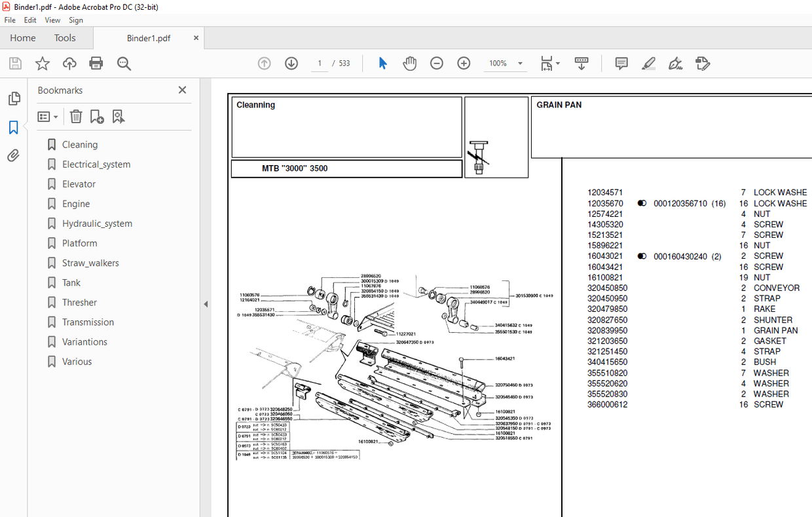Print the document
This screenshot has height=517, width=812.
pos(96,63)
